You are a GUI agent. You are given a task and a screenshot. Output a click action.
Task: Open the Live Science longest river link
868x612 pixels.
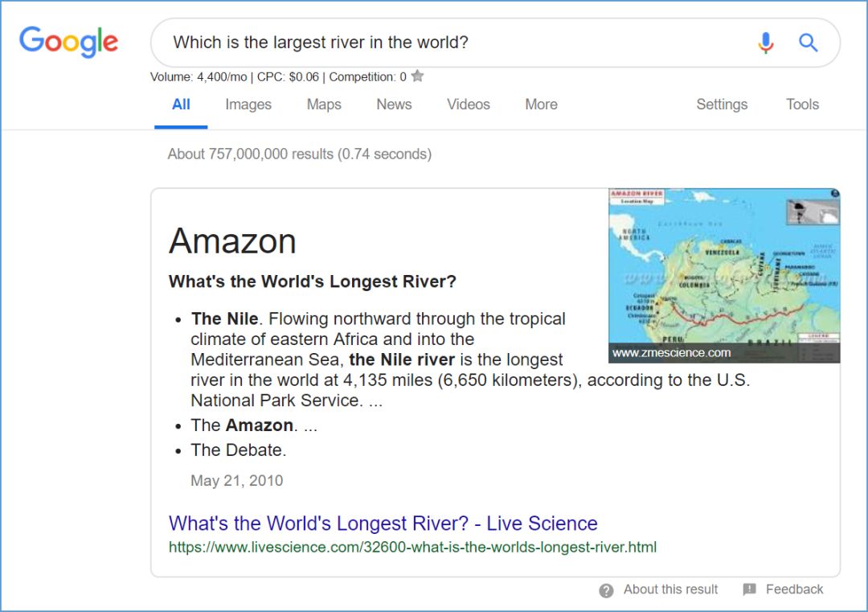(x=383, y=524)
